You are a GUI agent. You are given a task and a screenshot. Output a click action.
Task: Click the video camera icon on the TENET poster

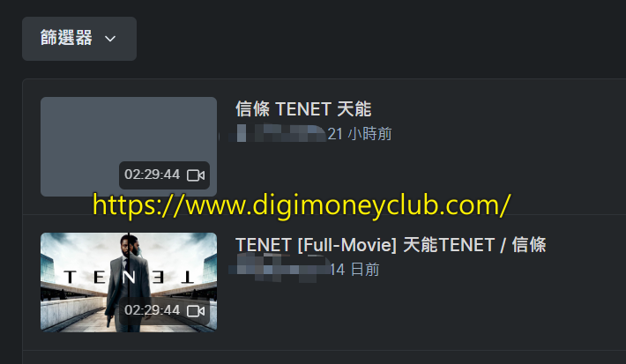196,311
